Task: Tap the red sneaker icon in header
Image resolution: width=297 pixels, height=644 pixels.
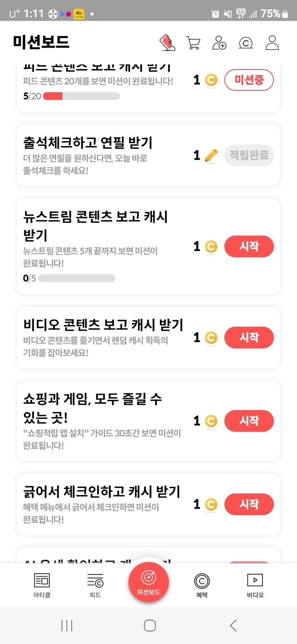Action: [167, 43]
